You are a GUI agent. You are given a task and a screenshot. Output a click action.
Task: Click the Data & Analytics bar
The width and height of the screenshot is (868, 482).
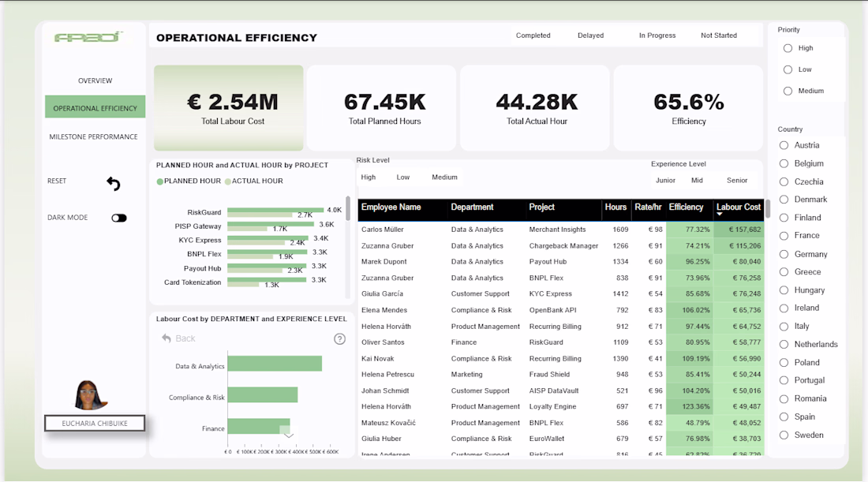(x=275, y=364)
